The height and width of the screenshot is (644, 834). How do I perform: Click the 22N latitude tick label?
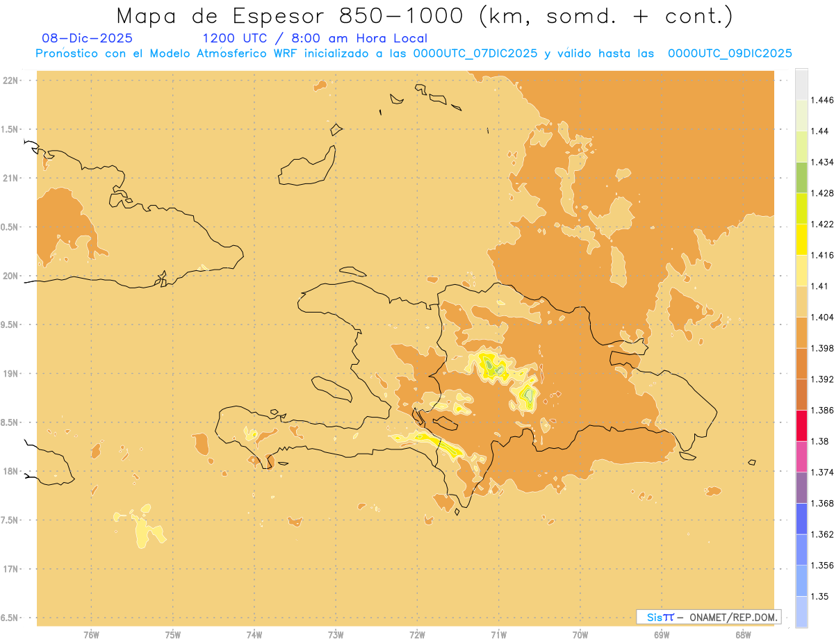tap(10, 81)
